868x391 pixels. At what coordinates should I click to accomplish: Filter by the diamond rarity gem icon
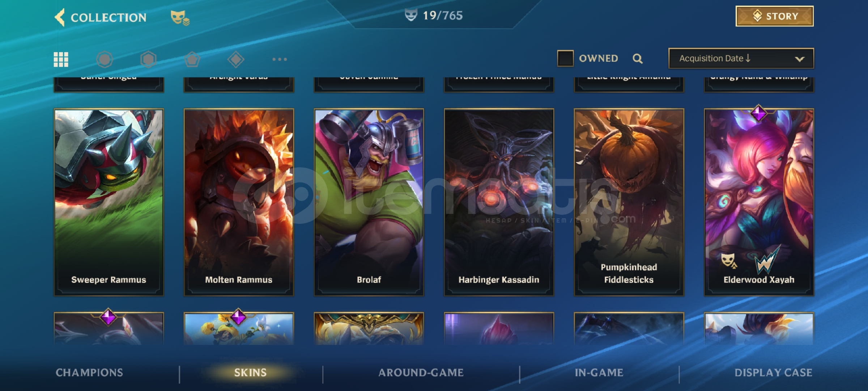click(236, 59)
